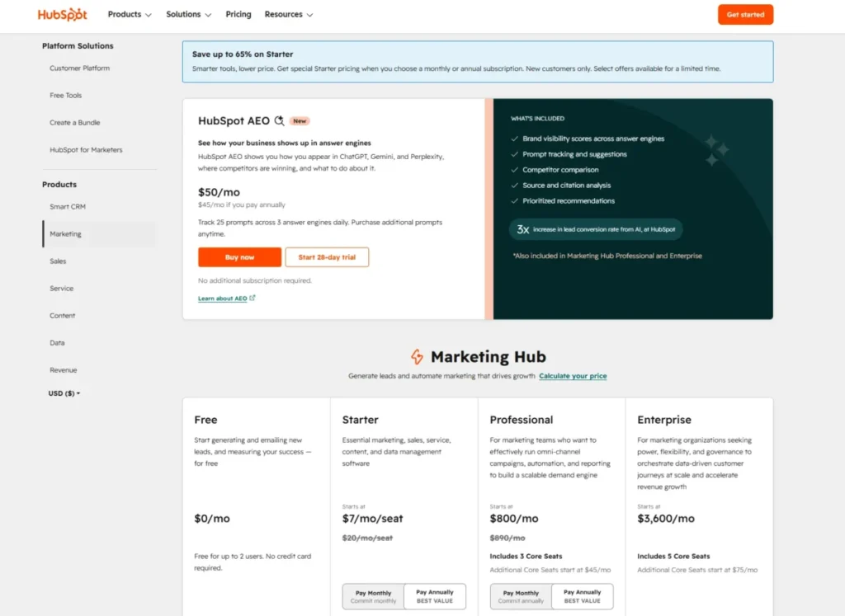
Task: Open the Resources menu chevron
Action: pos(310,15)
